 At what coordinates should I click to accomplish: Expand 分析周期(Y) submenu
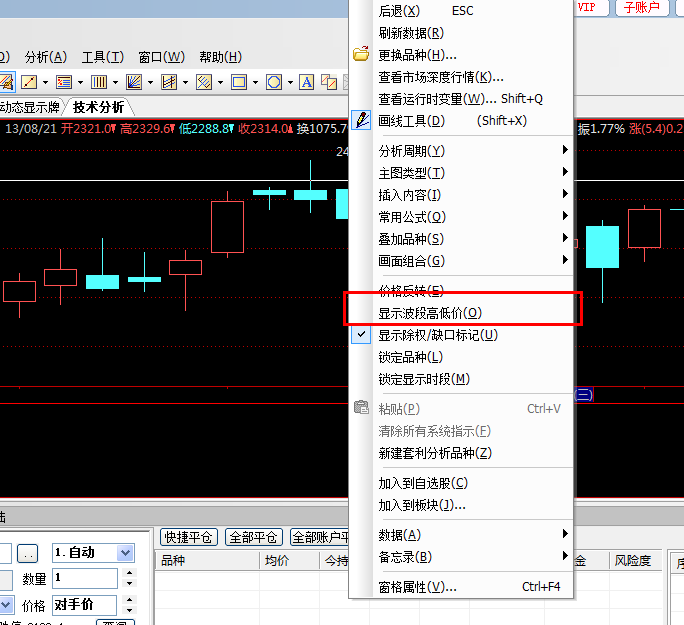pyautogui.click(x=462, y=151)
